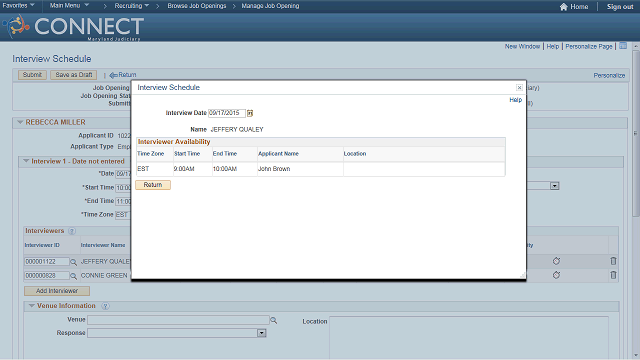Open the Recruiting menu
This screenshot has width=640, height=360.
coord(131,6)
